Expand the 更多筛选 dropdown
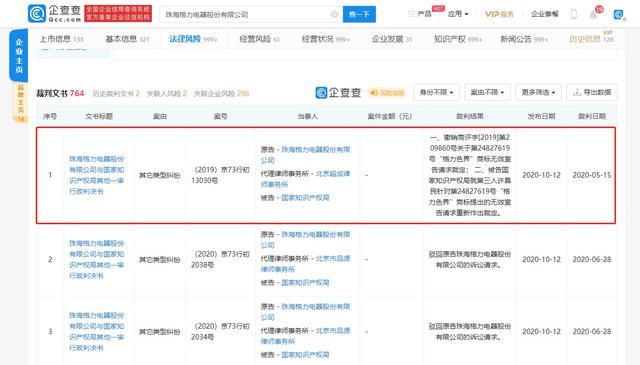The height and width of the screenshot is (365, 640). click(538, 92)
